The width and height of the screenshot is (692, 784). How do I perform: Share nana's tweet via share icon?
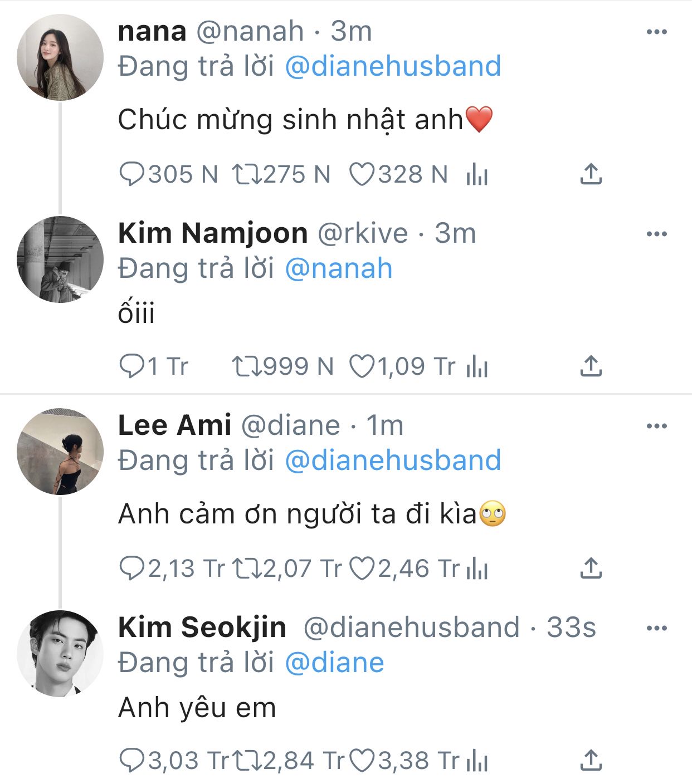591,175
